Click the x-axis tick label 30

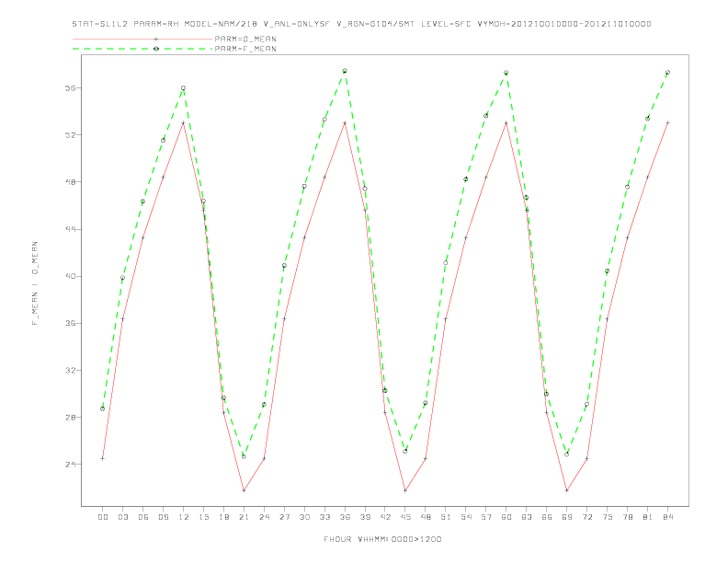304,517
